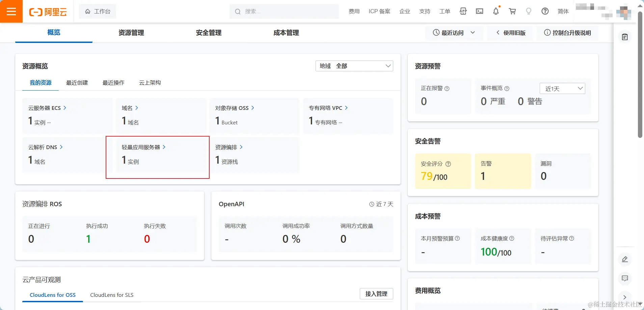
Task: Click help icon next to 本月预警预算
Action: coord(457,238)
